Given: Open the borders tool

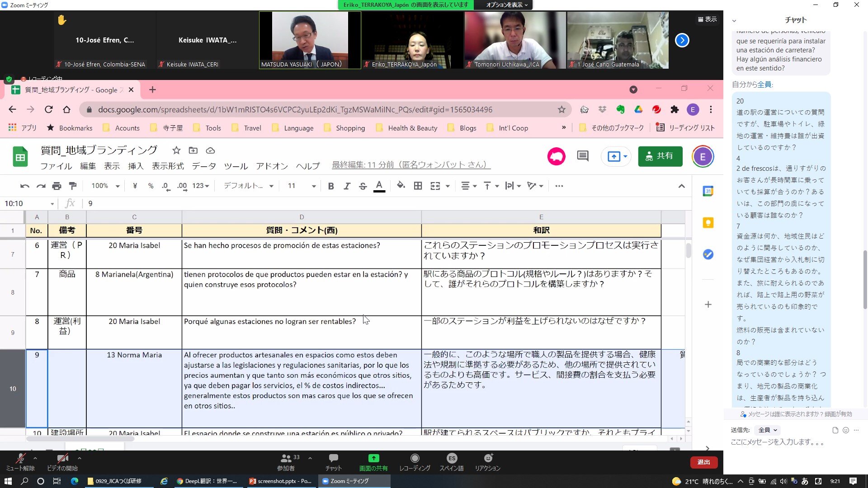Looking at the screenshot, I should (x=418, y=186).
